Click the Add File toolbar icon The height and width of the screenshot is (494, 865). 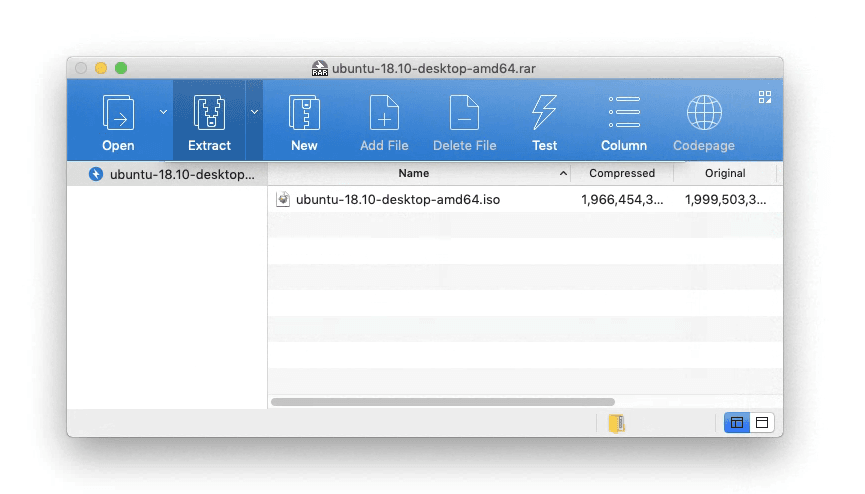click(384, 113)
